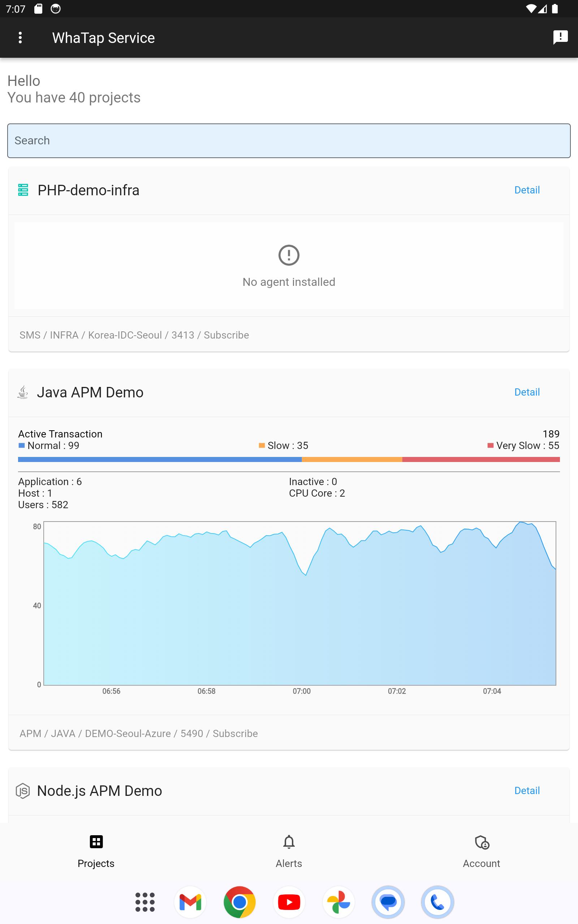Image resolution: width=578 pixels, height=924 pixels.
Task: Tap the 'Very Slow : 55' value
Action: click(528, 445)
